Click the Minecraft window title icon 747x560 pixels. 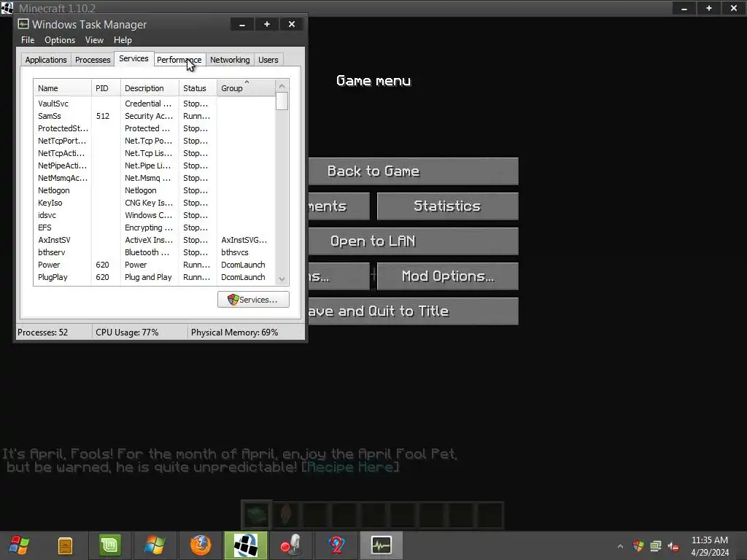(7, 8)
